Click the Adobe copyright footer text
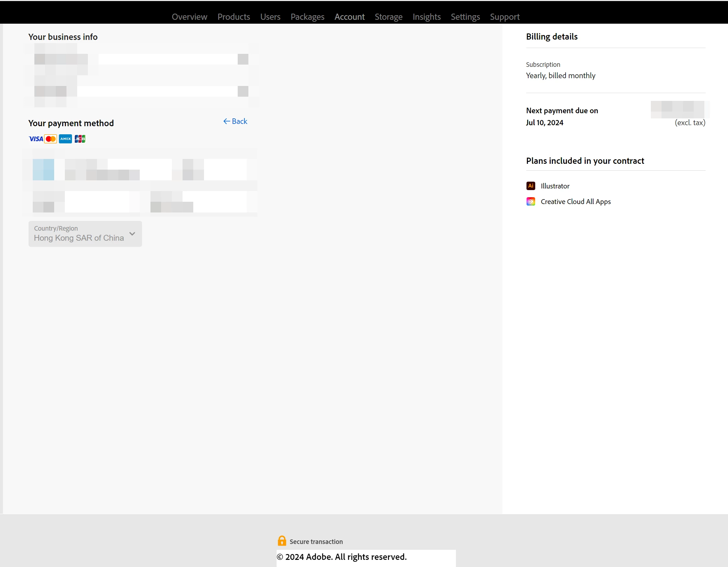Viewport: 728px width, 567px height. tap(342, 557)
